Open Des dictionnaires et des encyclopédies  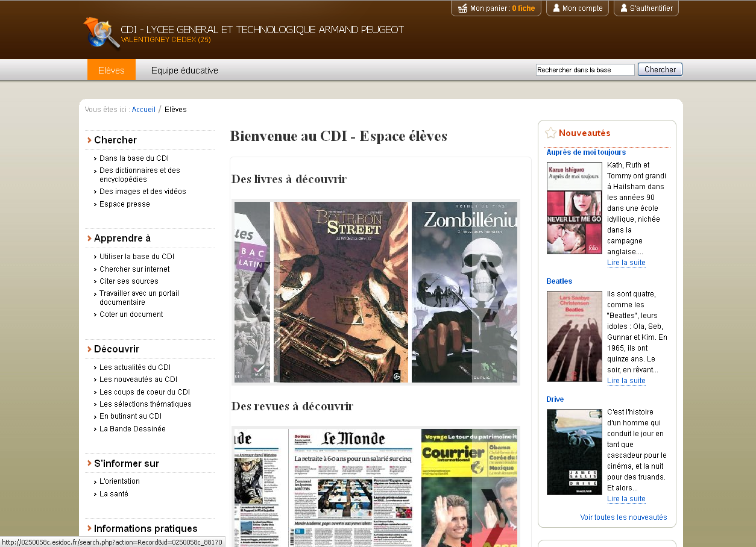[140, 175]
